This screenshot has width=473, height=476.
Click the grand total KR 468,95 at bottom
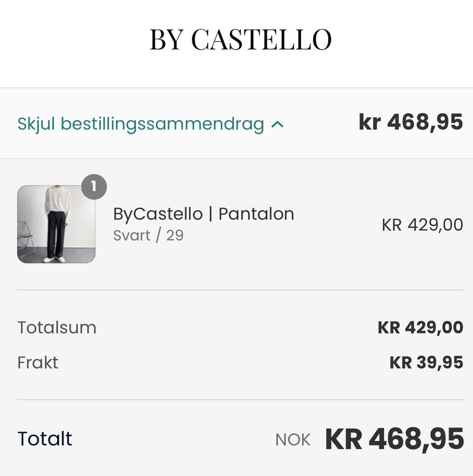(x=394, y=439)
